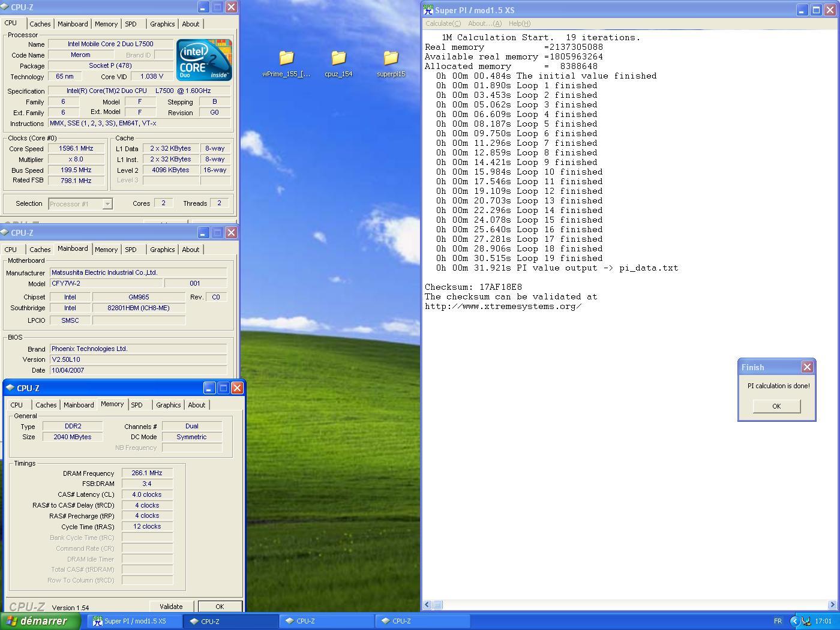Maximize the Super PI window
Image resolution: width=840 pixels, height=630 pixels.
[816, 10]
